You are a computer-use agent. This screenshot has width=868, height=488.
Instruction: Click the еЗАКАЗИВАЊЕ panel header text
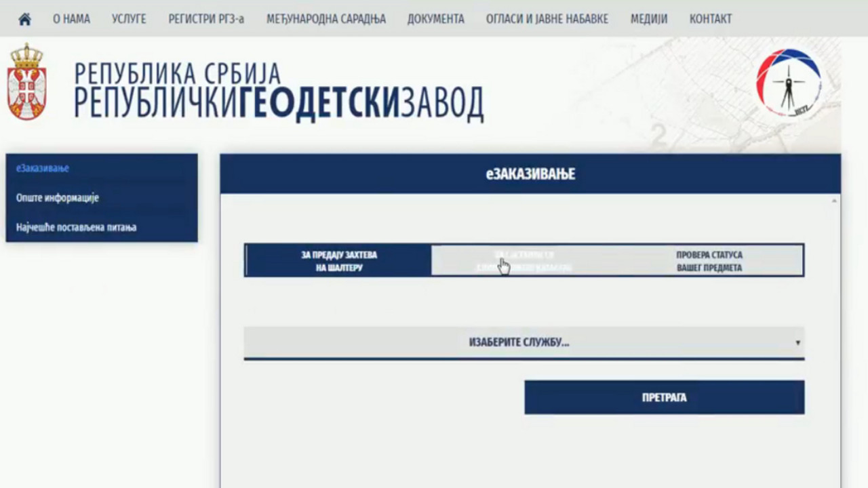tap(530, 174)
